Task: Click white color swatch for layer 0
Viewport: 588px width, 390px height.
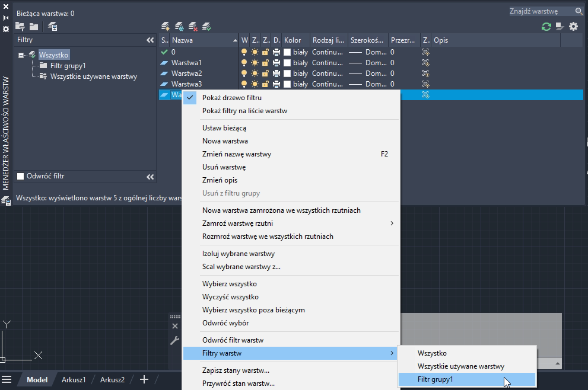Action: click(x=287, y=52)
